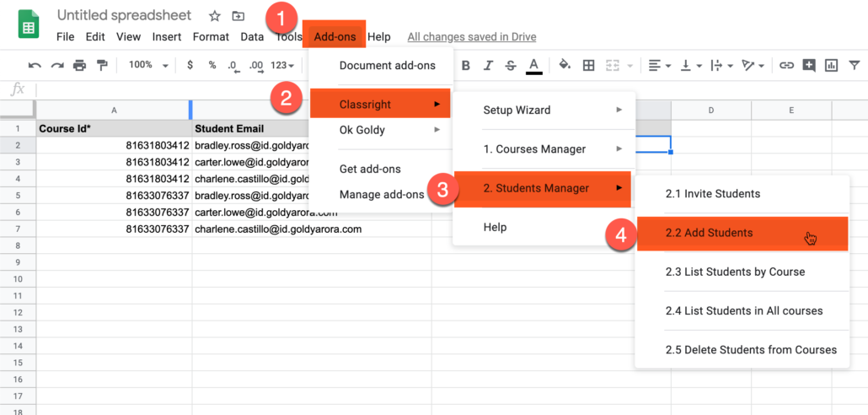Open the View menu
The height and width of the screenshot is (415, 868).
[x=128, y=36]
